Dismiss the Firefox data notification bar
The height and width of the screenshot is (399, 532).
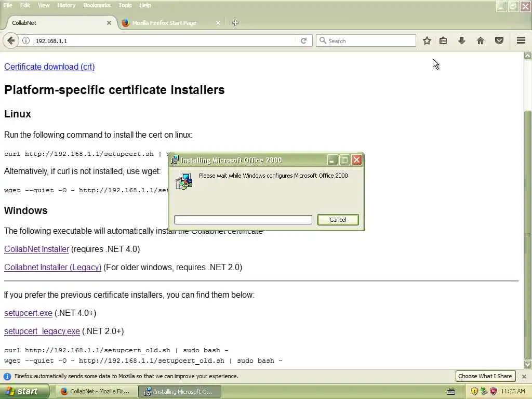(524, 376)
